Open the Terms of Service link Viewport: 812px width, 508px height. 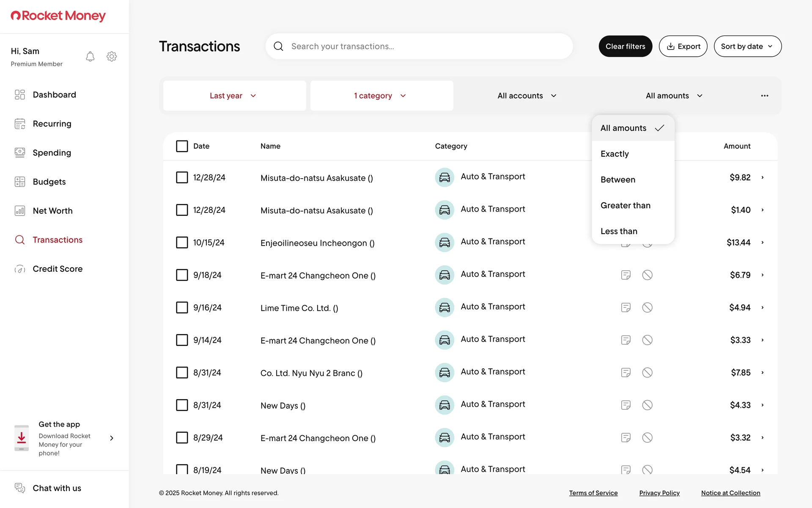click(593, 493)
